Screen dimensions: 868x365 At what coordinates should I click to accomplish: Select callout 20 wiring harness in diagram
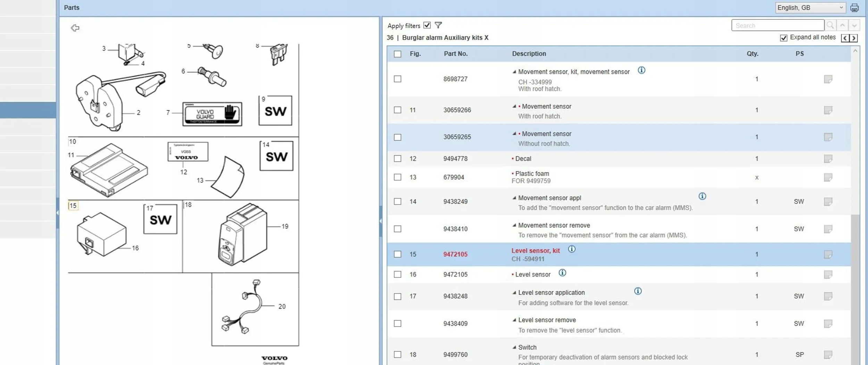(x=282, y=307)
